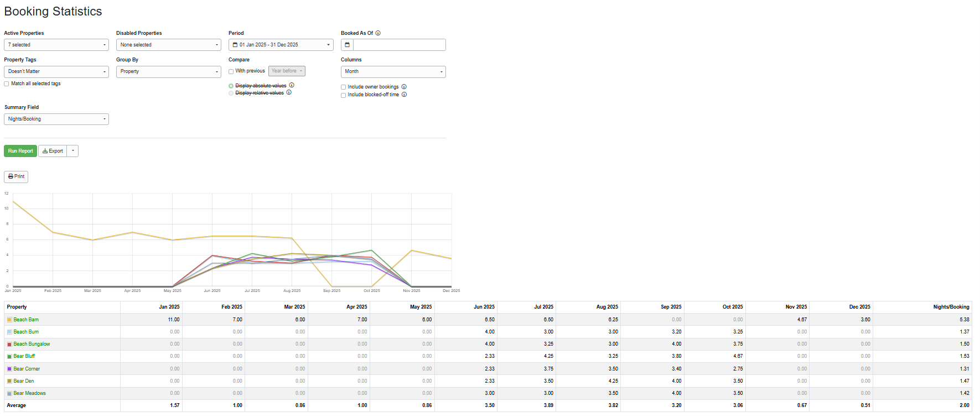The height and width of the screenshot is (417, 980).
Task: Click Bear Den's Aug 2025 value 4.25
Action: pyautogui.click(x=613, y=381)
